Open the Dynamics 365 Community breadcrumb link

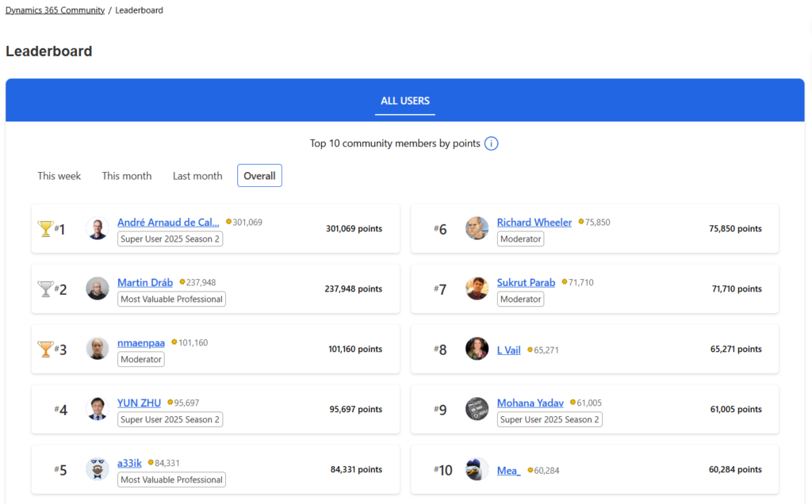tap(55, 10)
